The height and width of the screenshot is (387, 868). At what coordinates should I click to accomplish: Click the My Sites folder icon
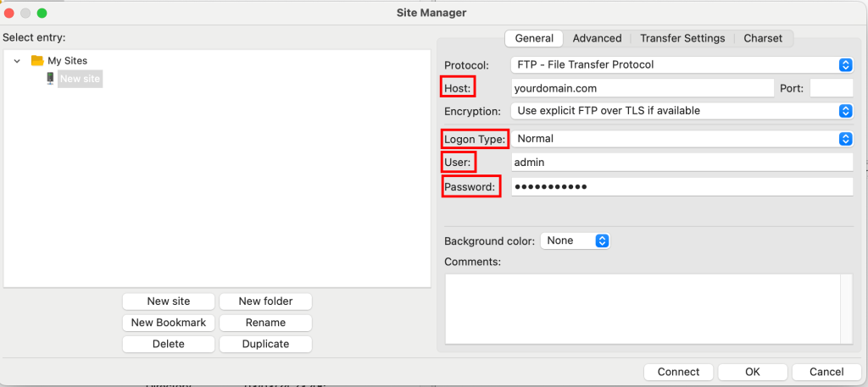point(37,61)
